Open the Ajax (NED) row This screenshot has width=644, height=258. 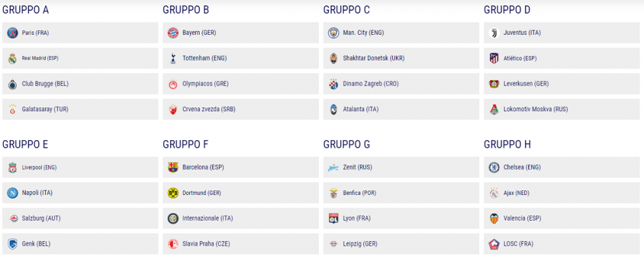pos(563,193)
